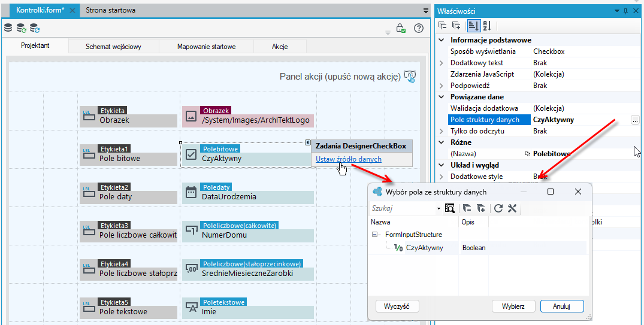Screen dimensions: 644x325
Task: Click the search-in-list icon in the field picker dialog
Action: point(450,208)
